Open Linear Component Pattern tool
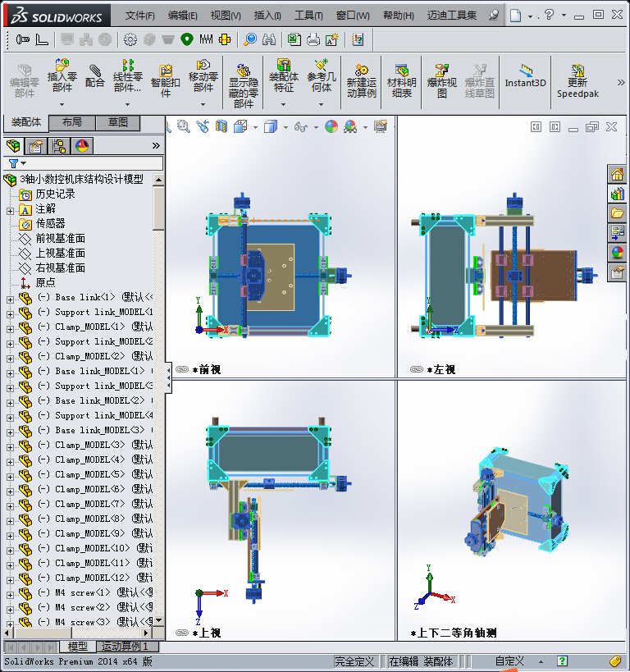This screenshot has width=630, height=672. click(x=127, y=75)
